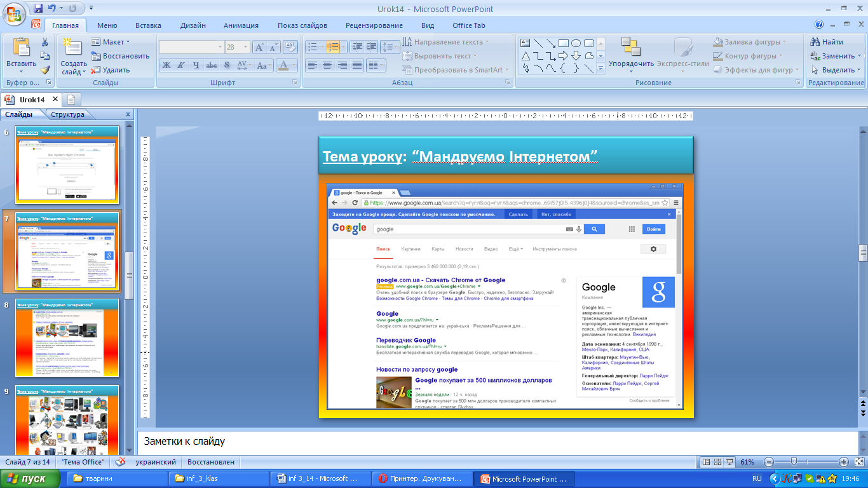This screenshot has width=868, height=488.
Task: Increase font size with the large A icon
Action: [259, 47]
